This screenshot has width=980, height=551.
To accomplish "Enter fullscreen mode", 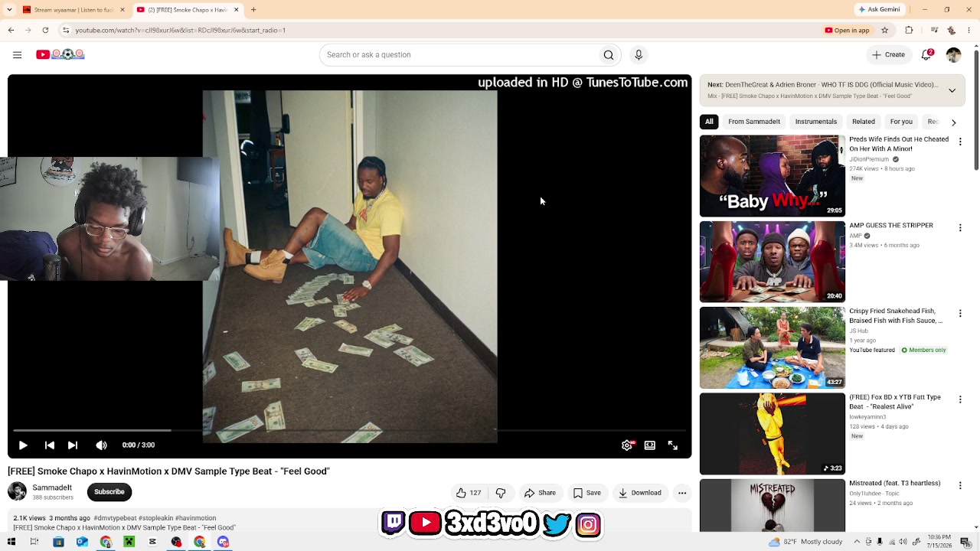I will pos(673,445).
